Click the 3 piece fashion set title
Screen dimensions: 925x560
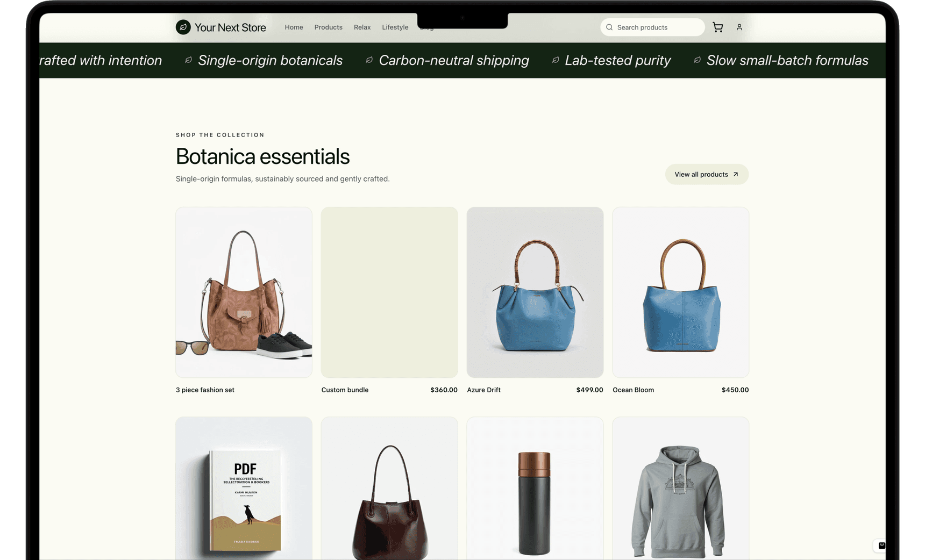click(205, 390)
